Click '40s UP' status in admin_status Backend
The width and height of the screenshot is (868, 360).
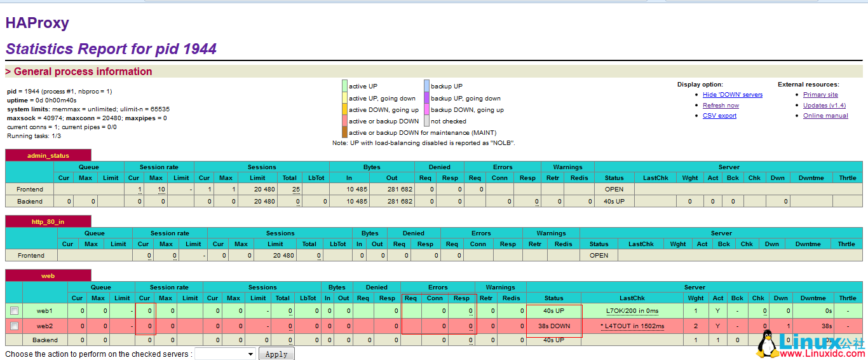tap(614, 202)
